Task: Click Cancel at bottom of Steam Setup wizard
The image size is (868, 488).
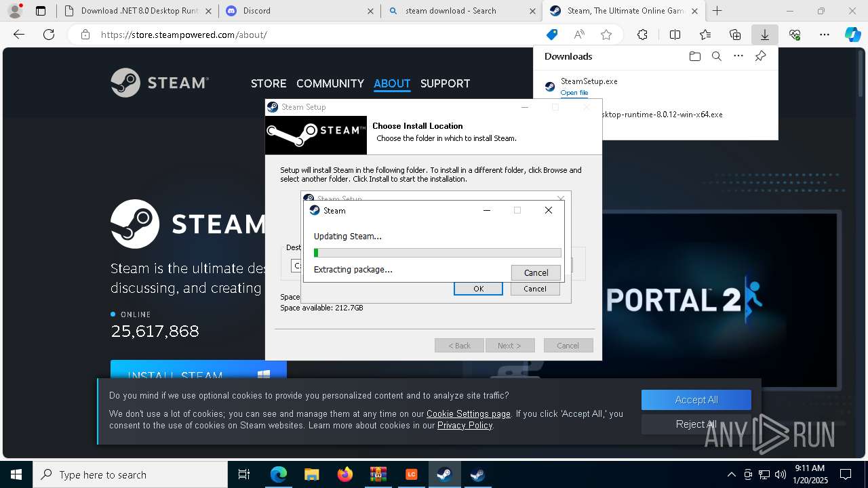Action: 568,346
